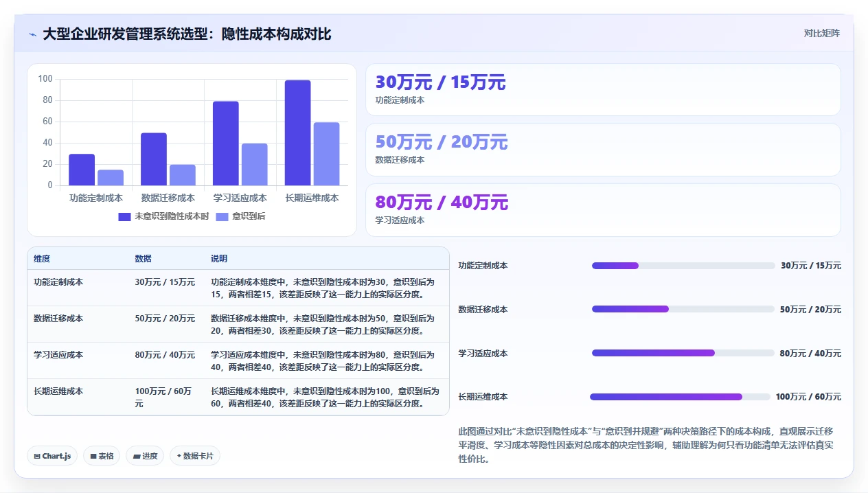868x493 pixels.
Task: Select the 功能定制成本 table row label
Action: tap(58, 282)
